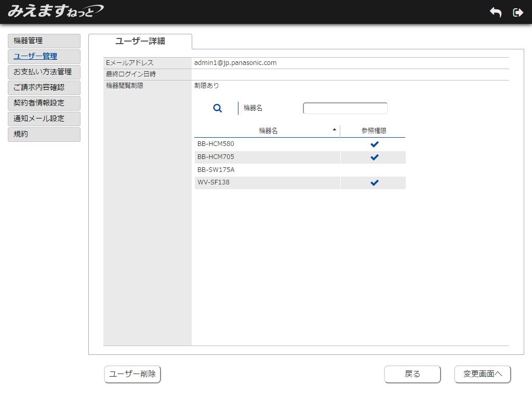
Task: Click the logout icon in header
Action: (x=517, y=12)
